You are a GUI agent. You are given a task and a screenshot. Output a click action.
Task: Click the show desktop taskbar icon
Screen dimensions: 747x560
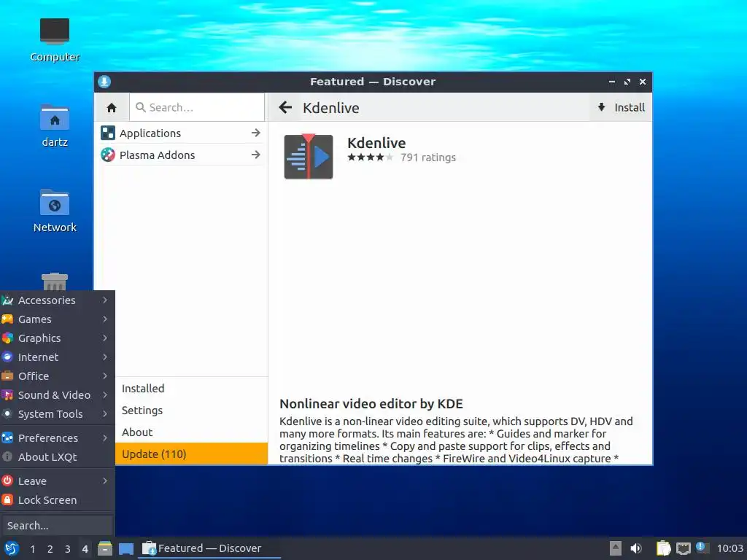[x=125, y=549]
